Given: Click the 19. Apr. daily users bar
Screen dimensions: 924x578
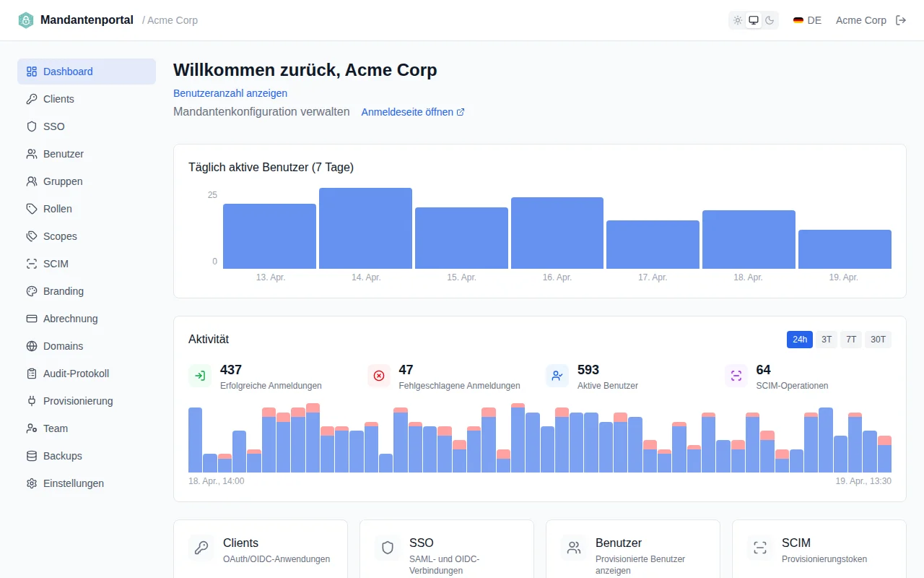Looking at the screenshot, I should pyautogui.click(x=845, y=249).
